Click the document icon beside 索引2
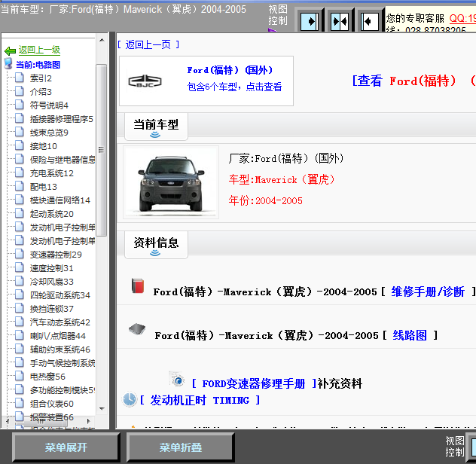This screenshot has height=464, width=476. point(19,78)
